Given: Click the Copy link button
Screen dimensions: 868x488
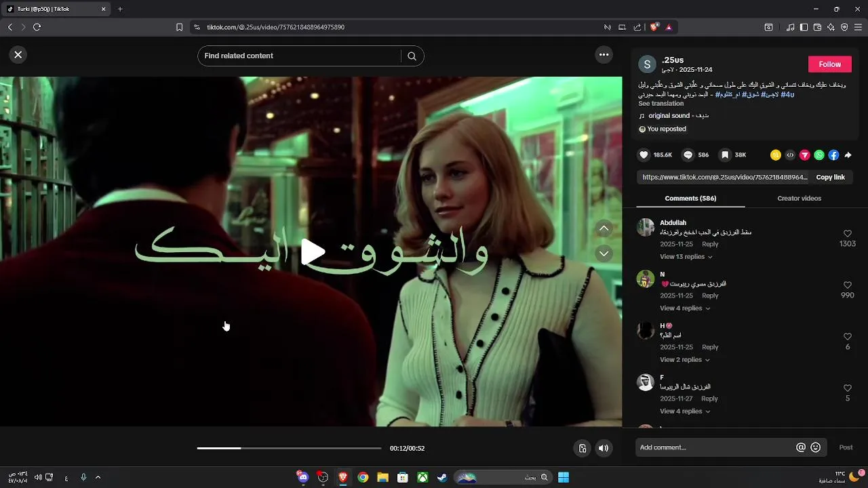Looking at the screenshot, I should [830, 177].
